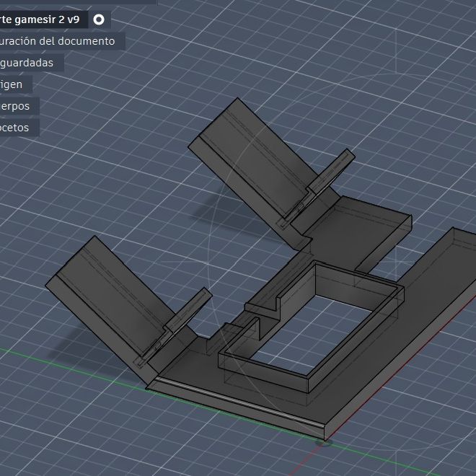Viewport: 476px width, 476px height.
Task: Click inside the rectangular frame opening
Action: 313,335
